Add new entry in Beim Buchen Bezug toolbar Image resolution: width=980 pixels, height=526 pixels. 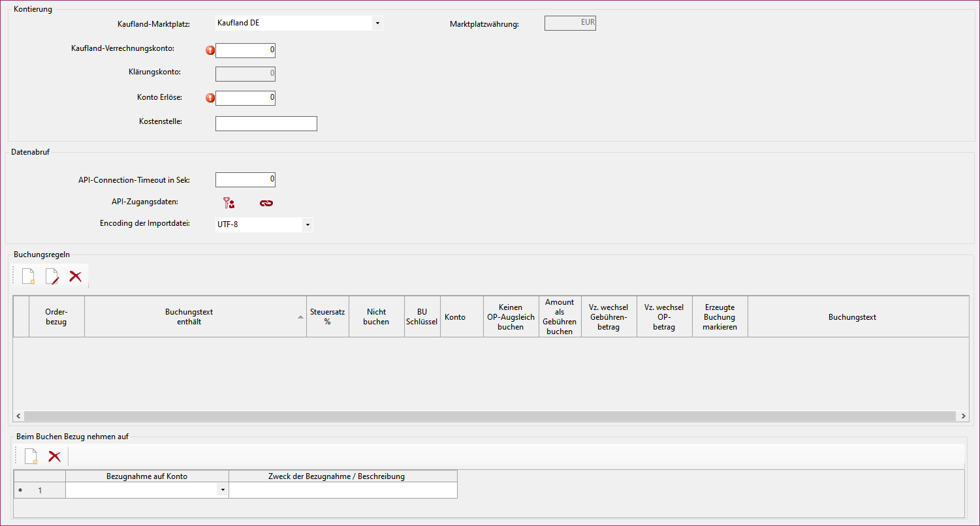[31, 457]
